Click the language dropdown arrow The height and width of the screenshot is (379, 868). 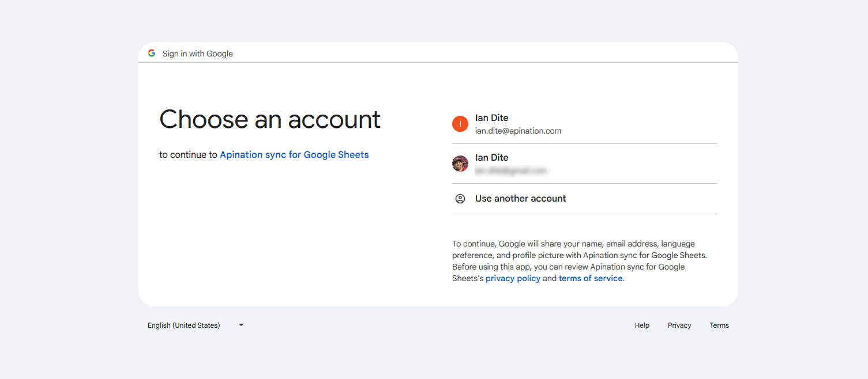tap(241, 325)
